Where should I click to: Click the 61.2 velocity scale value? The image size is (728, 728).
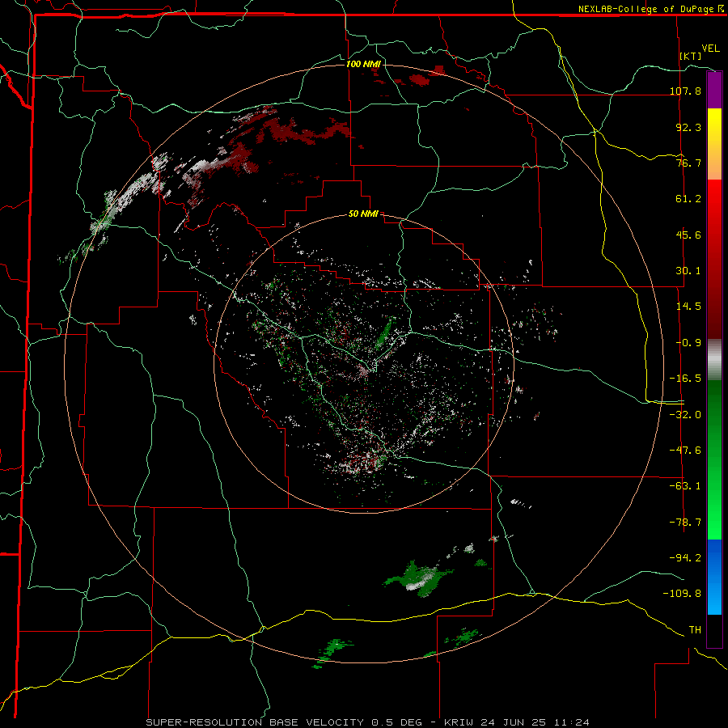coord(688,199)
